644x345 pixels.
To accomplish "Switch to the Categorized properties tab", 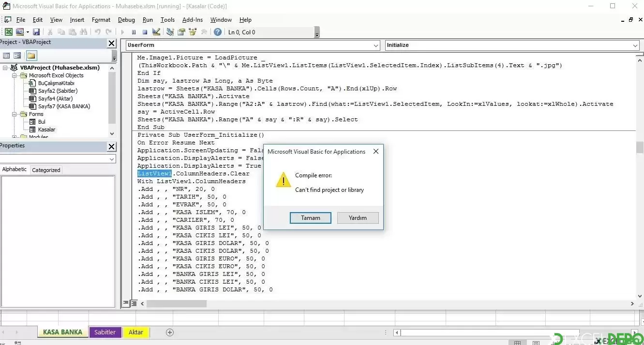I will click(x=46, y=170).
